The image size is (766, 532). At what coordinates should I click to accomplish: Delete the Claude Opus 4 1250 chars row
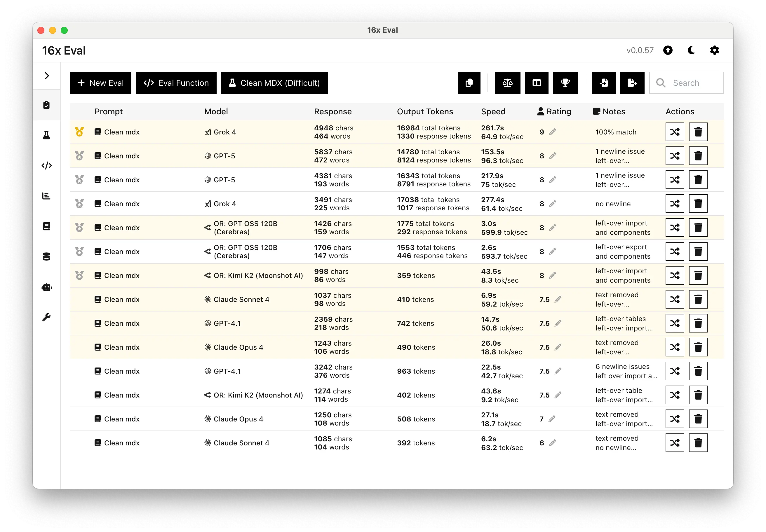tap(698, 419)
